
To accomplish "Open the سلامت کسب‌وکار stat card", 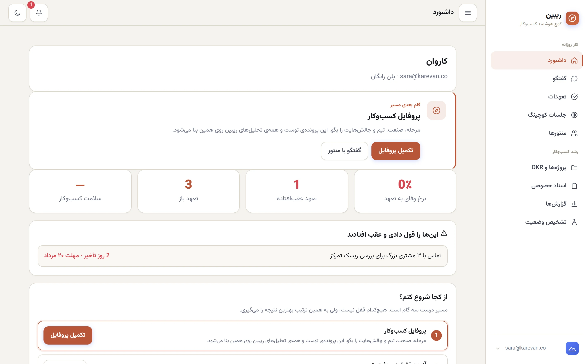I will [80, 191].
